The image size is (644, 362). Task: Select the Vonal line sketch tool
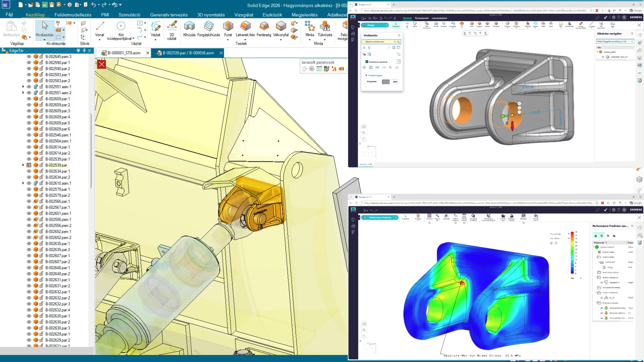click(100, 29)
